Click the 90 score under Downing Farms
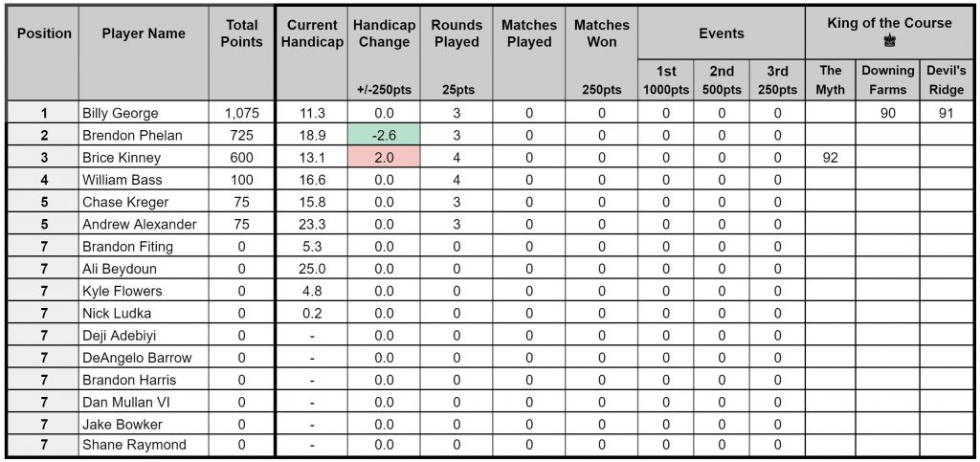The height and width of the screenshot is (462, 980). pyautogui.click(x=887, y=113)
